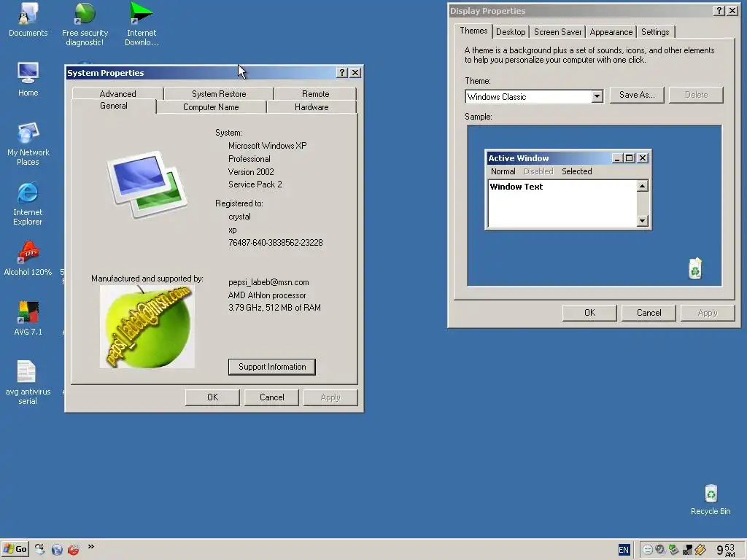Viewport: 747px width, 560px height.
Task: Open the Computer Name tab
Action: tap(211, 107)
